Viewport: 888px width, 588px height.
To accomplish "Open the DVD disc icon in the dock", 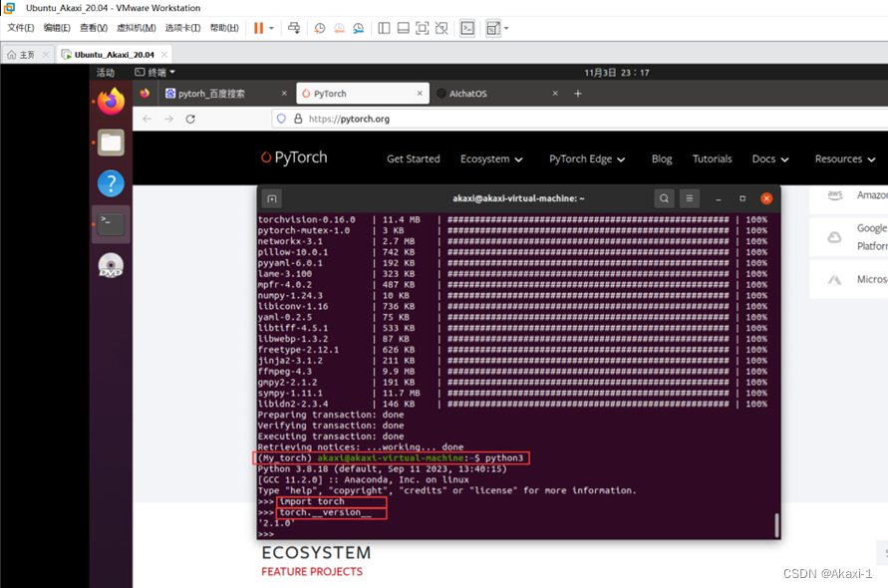I will (111, 265).
